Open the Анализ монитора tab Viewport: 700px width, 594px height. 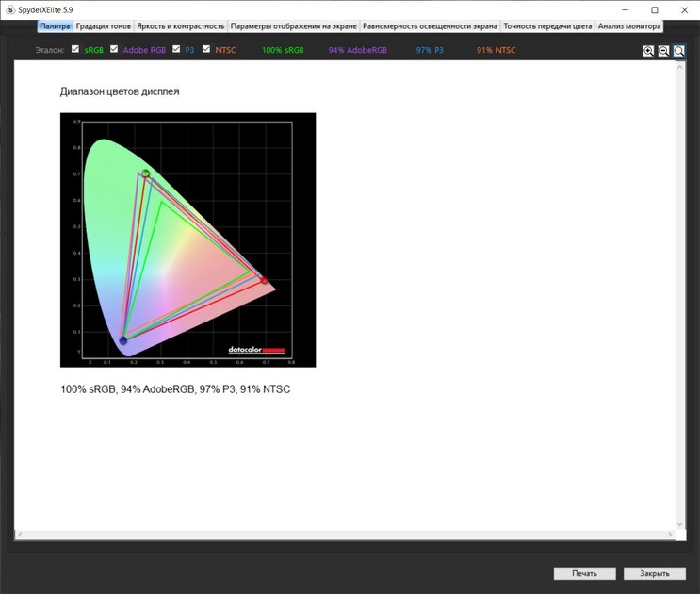click(629, 26)
